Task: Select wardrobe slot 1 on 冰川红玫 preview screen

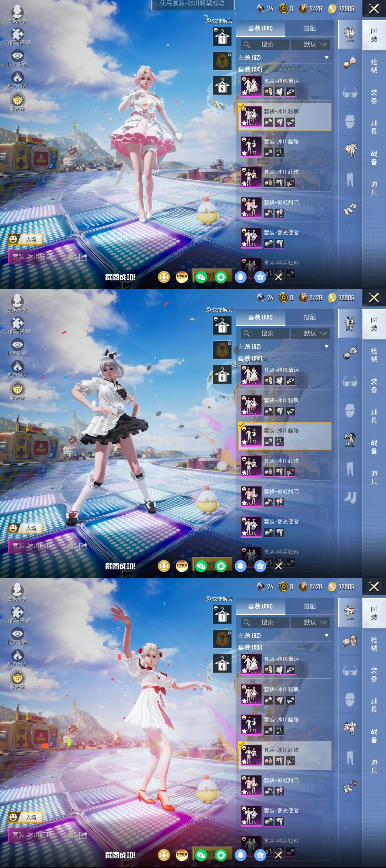Action: click(x=222, y=614)
